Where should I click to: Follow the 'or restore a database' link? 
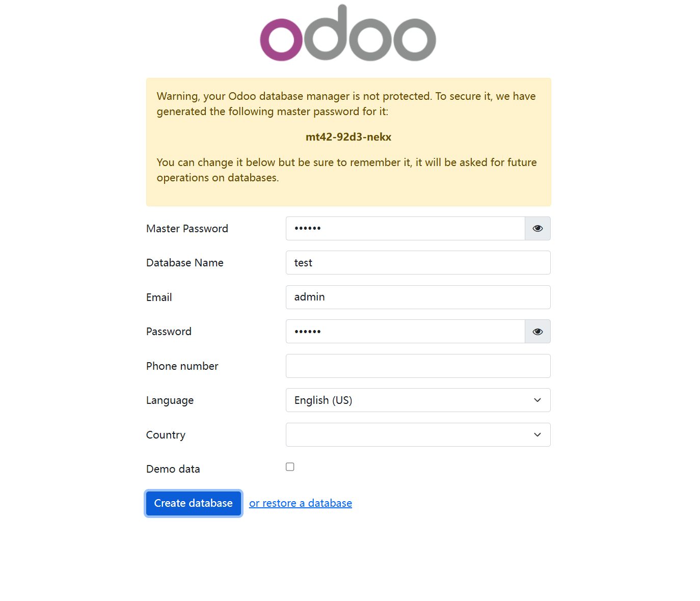tap(300, 503)
